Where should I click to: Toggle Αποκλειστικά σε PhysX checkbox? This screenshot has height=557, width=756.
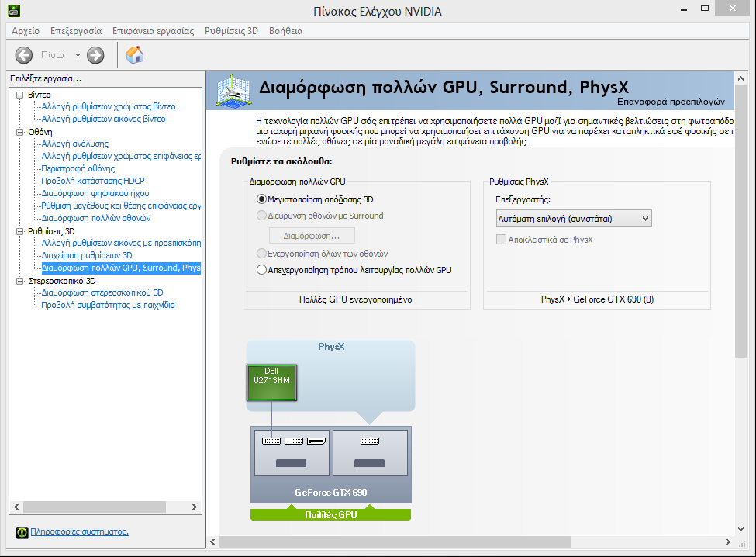coord(502,240)
